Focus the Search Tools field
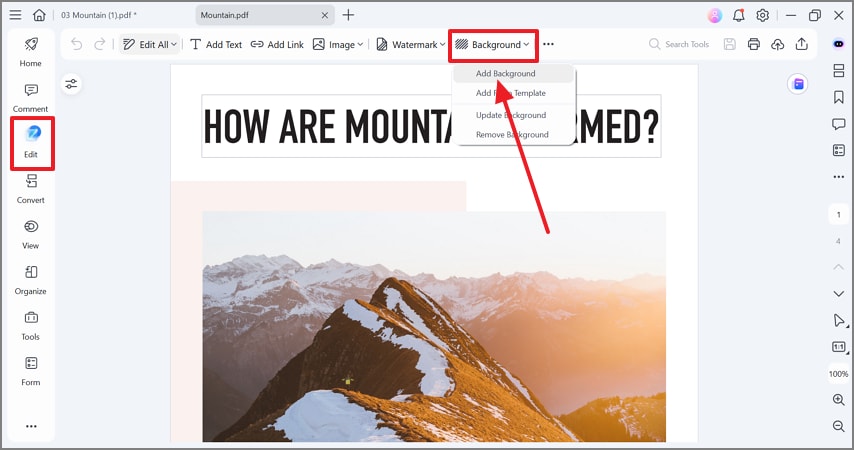Screen dimensions: 854x450 [679, 44]
